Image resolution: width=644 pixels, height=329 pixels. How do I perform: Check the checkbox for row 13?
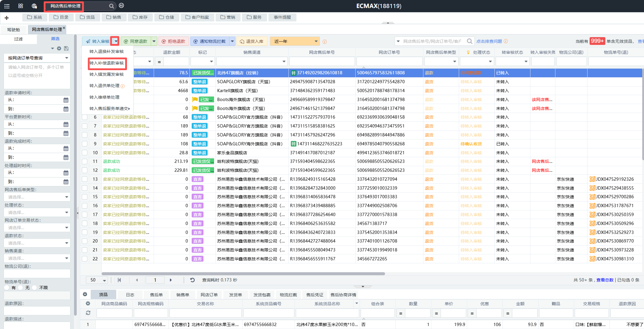click(85, 179)
